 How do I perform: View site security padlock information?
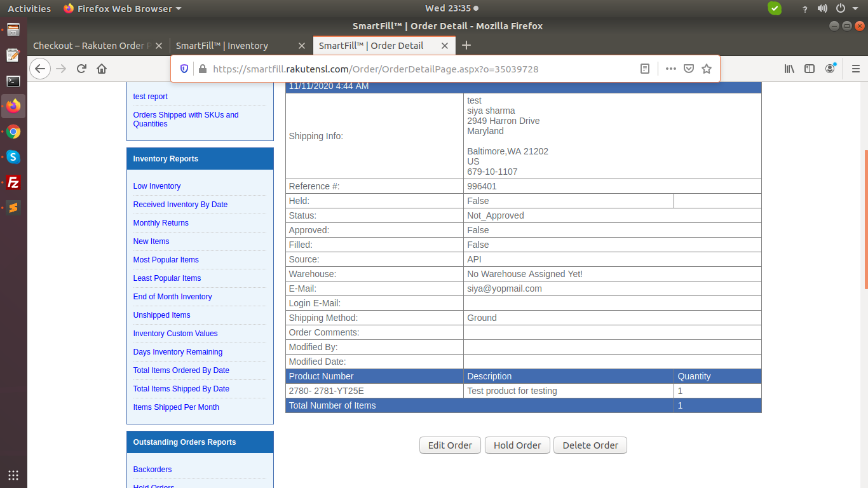click(203, 69)
